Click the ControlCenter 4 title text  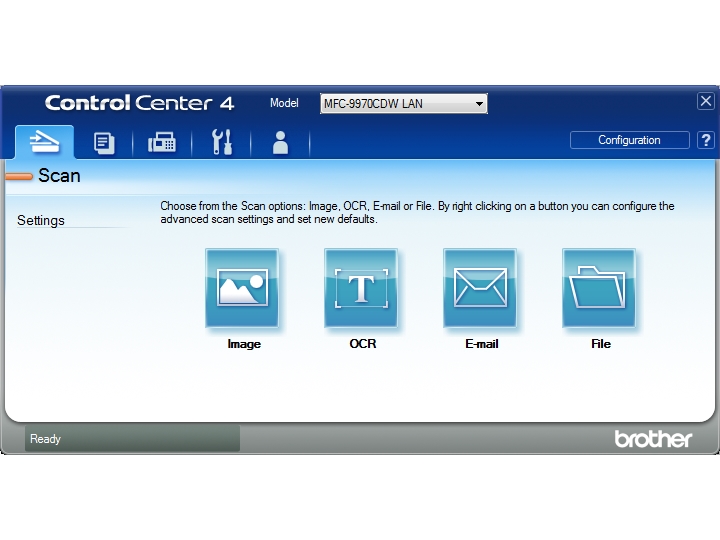[x=140, y=103]
